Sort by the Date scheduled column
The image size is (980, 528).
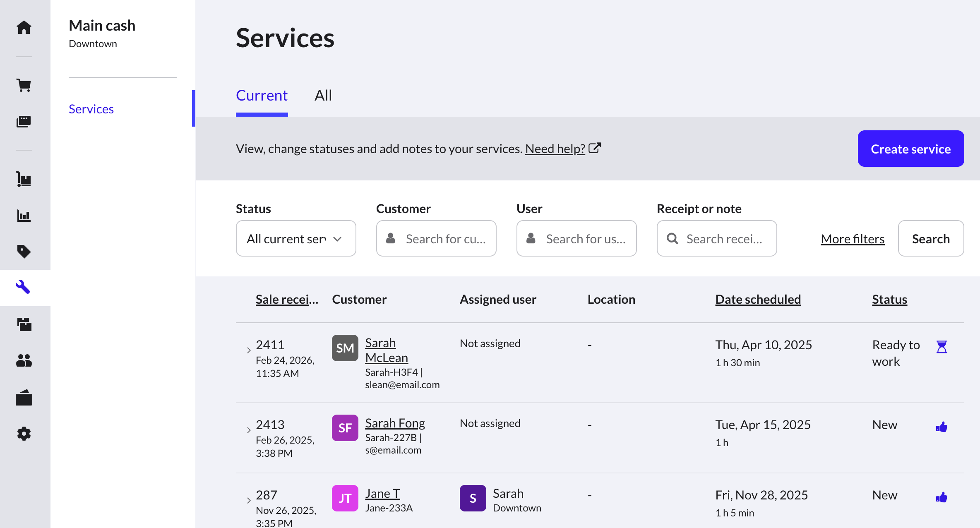758,299
